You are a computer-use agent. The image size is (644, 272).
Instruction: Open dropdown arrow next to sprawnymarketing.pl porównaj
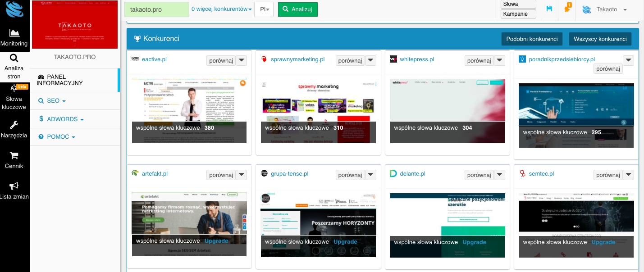point(370,61)
